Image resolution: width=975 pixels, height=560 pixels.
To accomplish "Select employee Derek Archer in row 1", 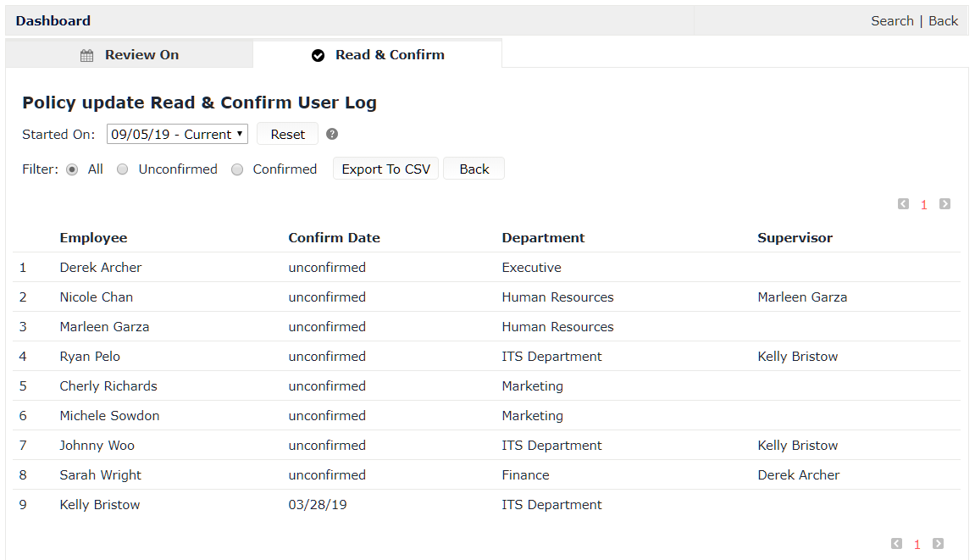I will pos(101,267).
